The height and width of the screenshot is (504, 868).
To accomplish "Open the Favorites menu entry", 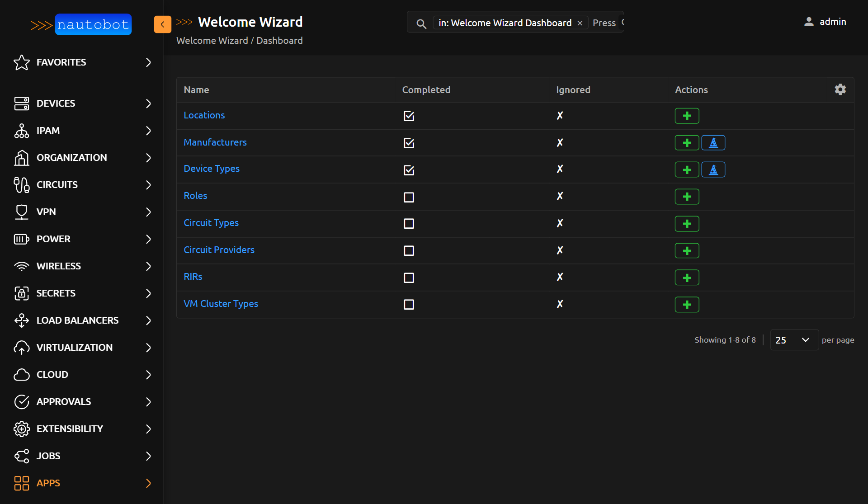I will click(61, 62).
